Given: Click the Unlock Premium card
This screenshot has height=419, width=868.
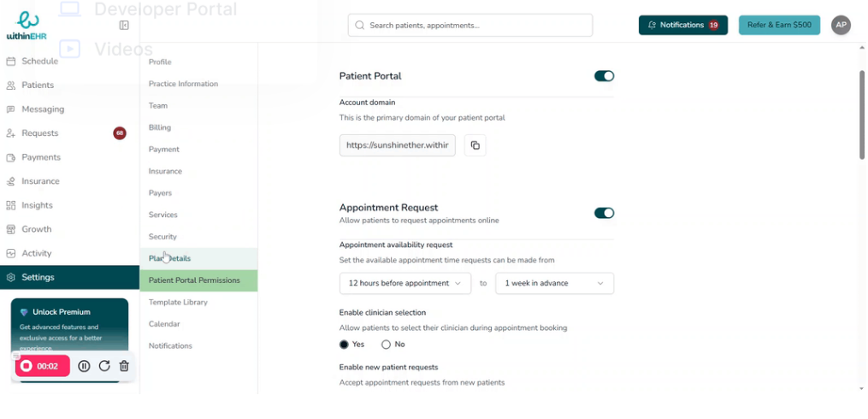Looking at the screenshot, I should (70, 339).
